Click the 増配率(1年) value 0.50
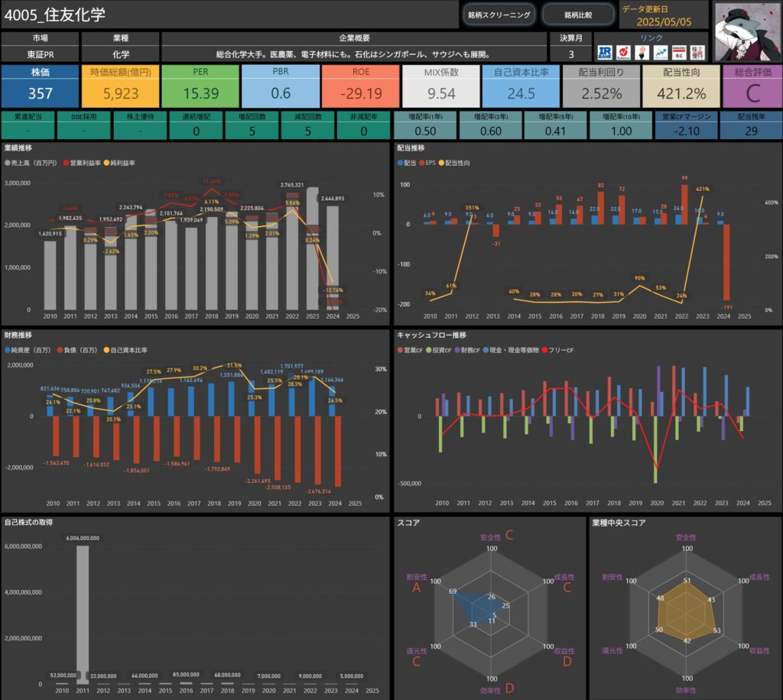 click(425, 131)
